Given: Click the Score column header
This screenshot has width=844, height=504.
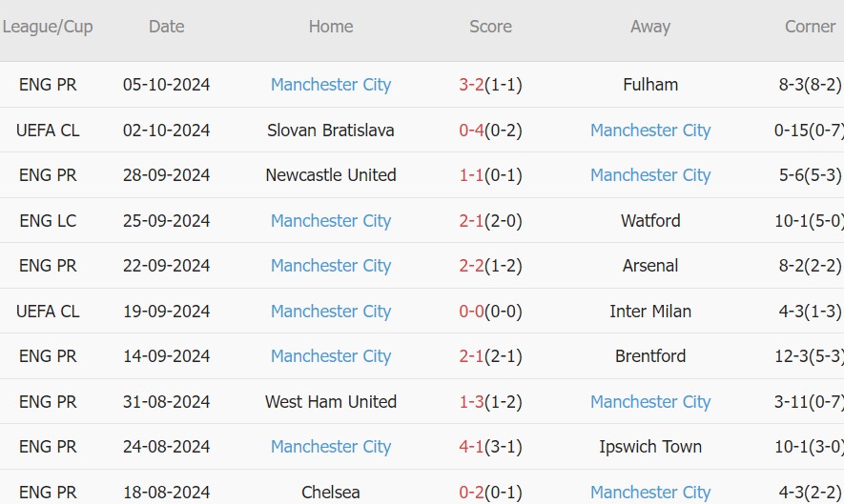Looking at the screenshot, I should coord(490,27).
